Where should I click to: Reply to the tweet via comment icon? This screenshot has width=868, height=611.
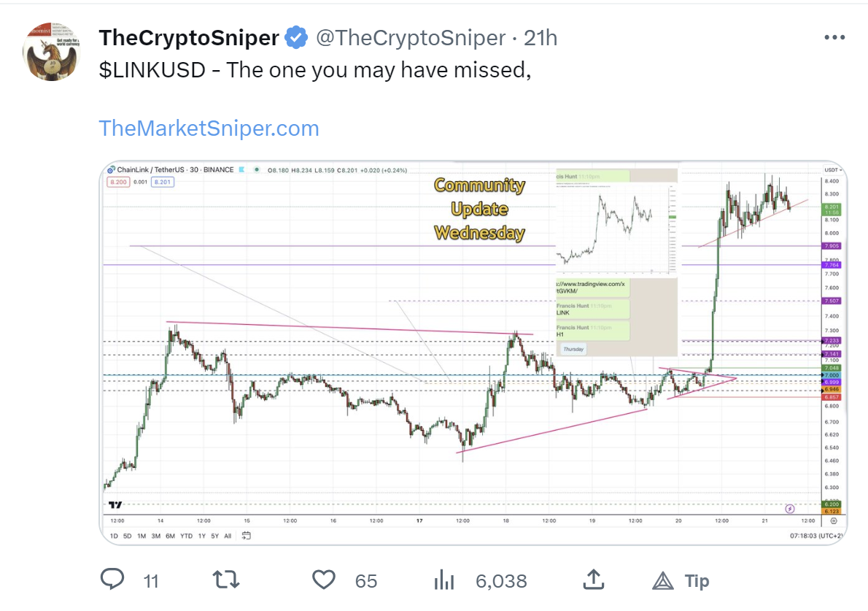(x=112, y=580)
